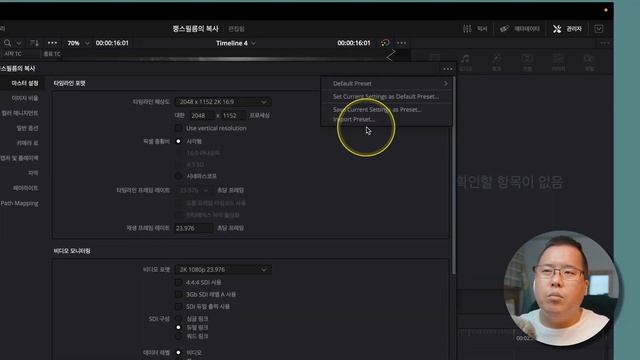Image resolution: width=640 pixels, height=360 pixels.
Task: Open the search magnifier in viewer toolbar
Action: [x=7, y=43]
